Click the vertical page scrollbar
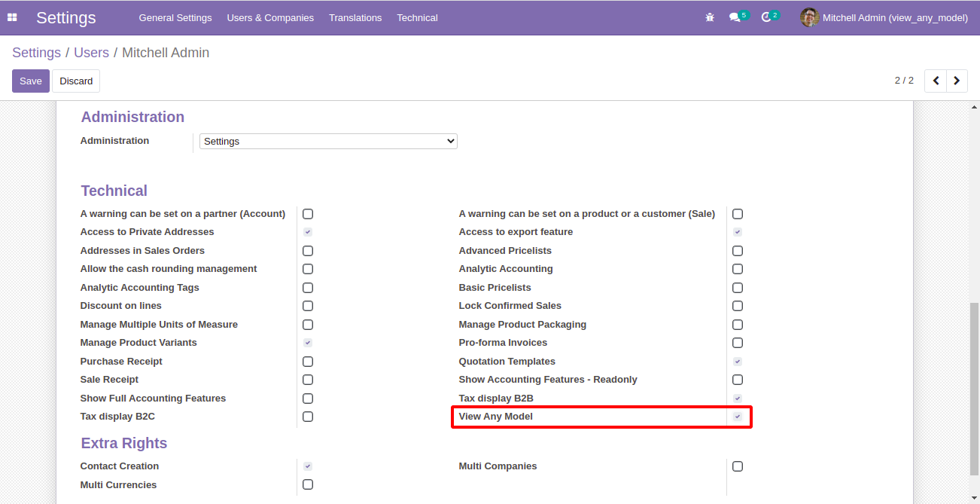Viewport: 980px width, 504px height. [974, 388]
